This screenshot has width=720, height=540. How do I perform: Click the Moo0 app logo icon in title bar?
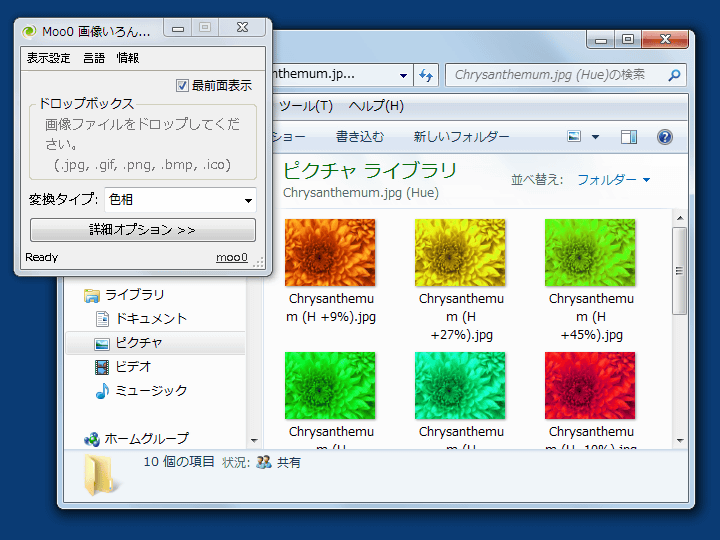(x=29, y=31)
